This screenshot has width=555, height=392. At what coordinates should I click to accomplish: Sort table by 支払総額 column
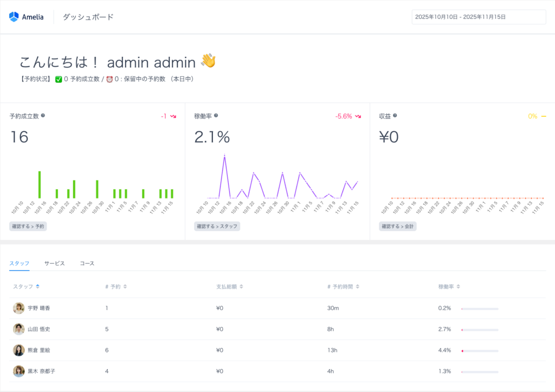[241, 286]
